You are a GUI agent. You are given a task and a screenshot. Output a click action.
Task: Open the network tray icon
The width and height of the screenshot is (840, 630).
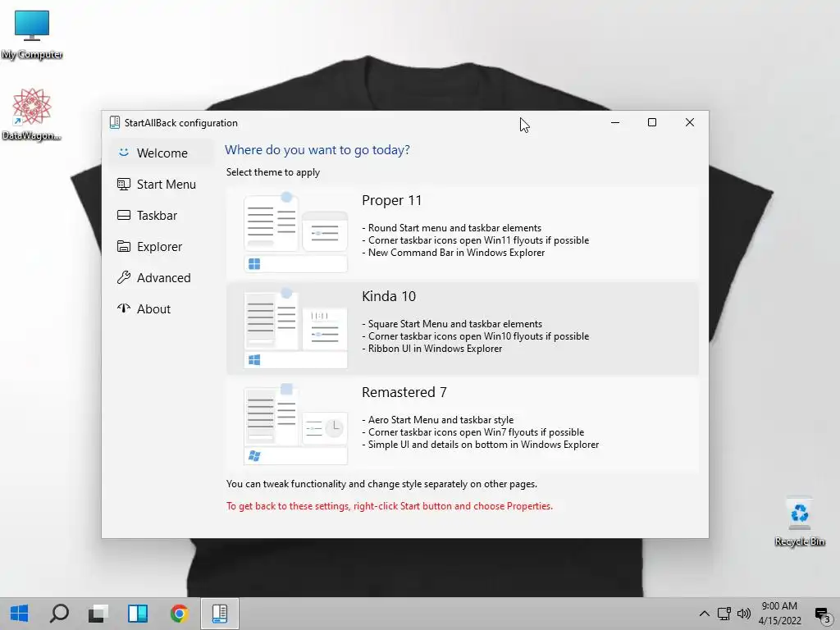[724, 614]
